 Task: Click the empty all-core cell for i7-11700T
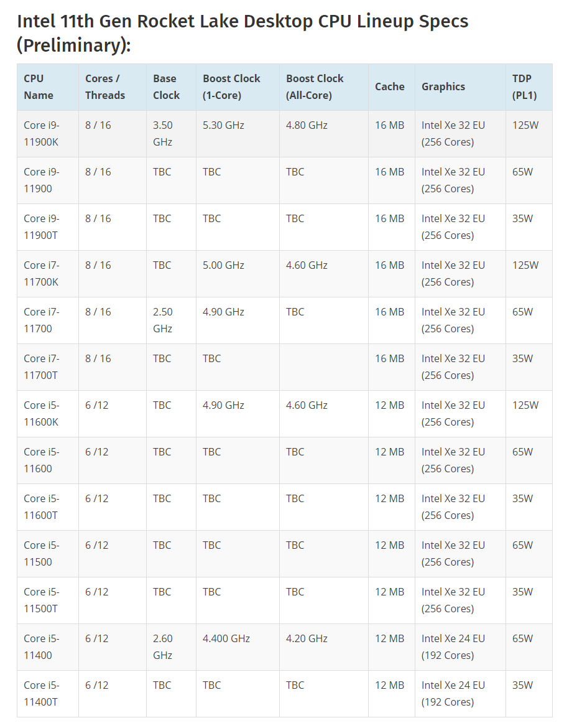(324, 366)
